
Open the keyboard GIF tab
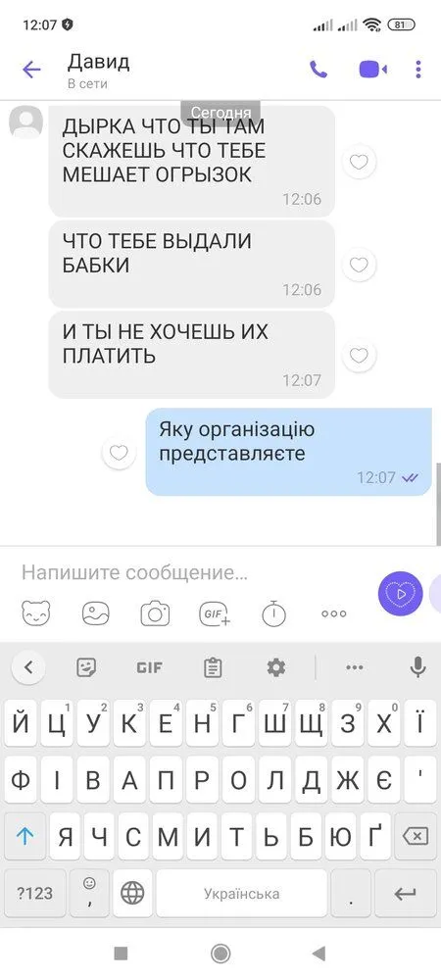(149, 668)
